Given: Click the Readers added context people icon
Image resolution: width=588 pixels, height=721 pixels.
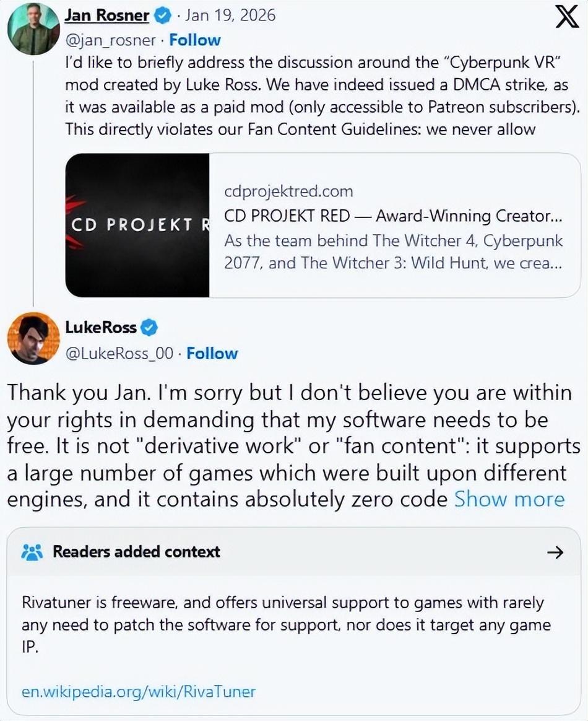Looking at the screenshot, I should click(x=32, y=552).
